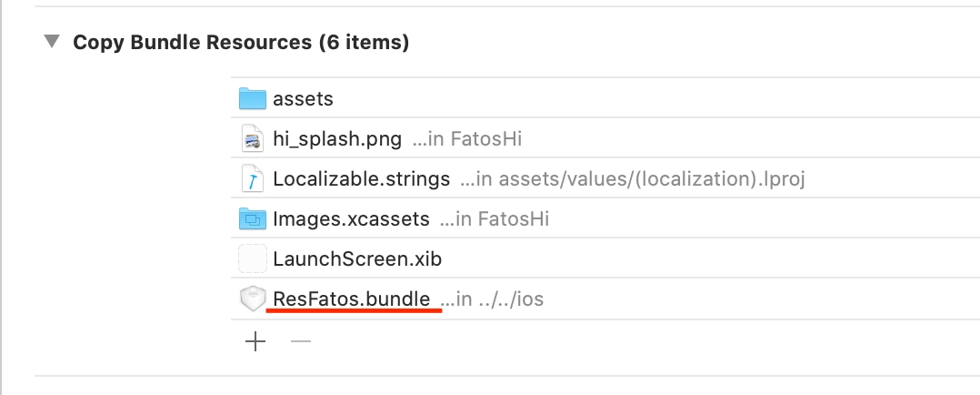Screen dimensions: 980x395
Task: Select the hi_splash.png file name
Action: click(337, 139)
